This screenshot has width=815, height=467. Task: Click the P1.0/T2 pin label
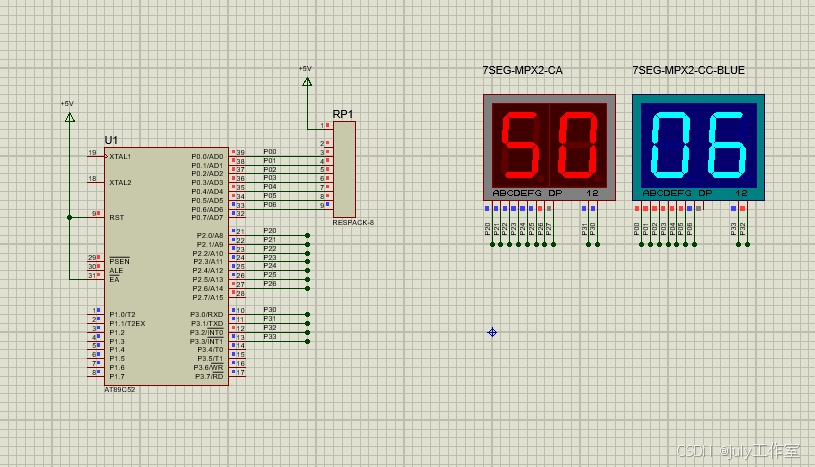click(122, 315)
